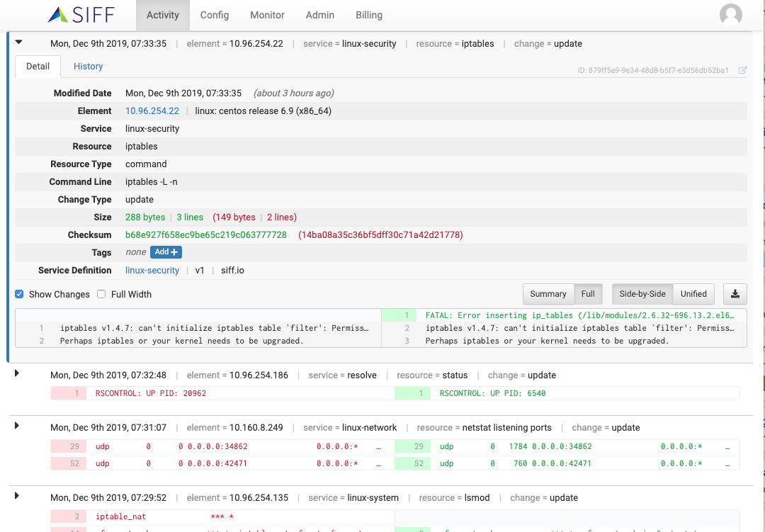
Task: Click the SIFF logo
Action: click(x=81, y=15)
